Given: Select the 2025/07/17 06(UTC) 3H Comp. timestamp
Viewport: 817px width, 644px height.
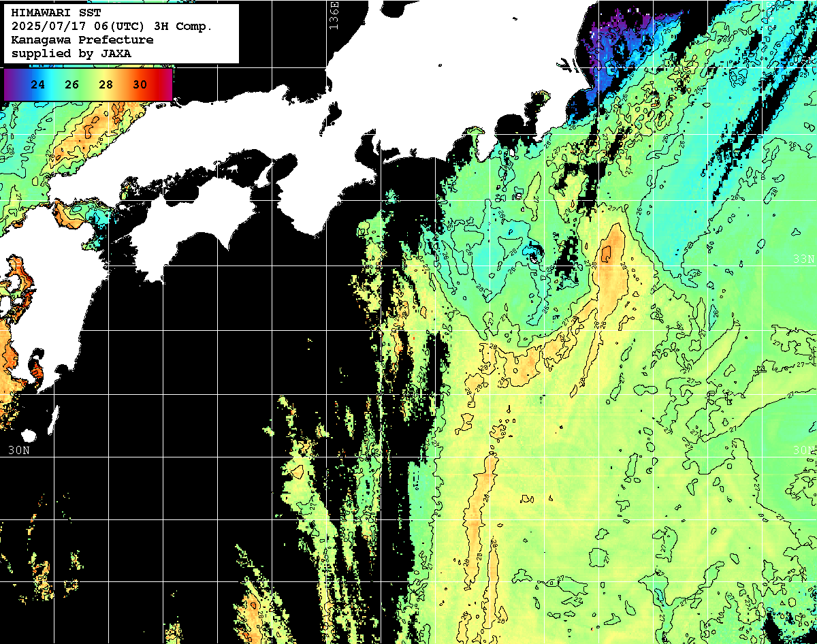Looking at the screenshot, I should point(112,27).
